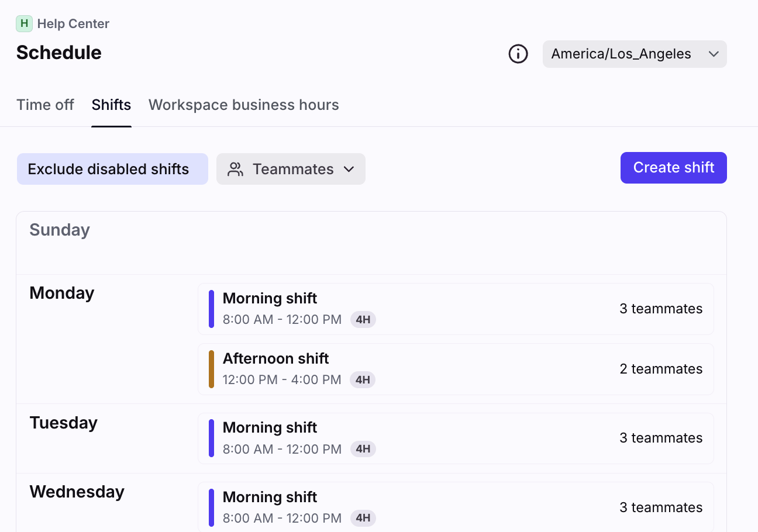Click 4H badge on Monday Morning shift
The image size is (758, 532).
coord(363,320)
